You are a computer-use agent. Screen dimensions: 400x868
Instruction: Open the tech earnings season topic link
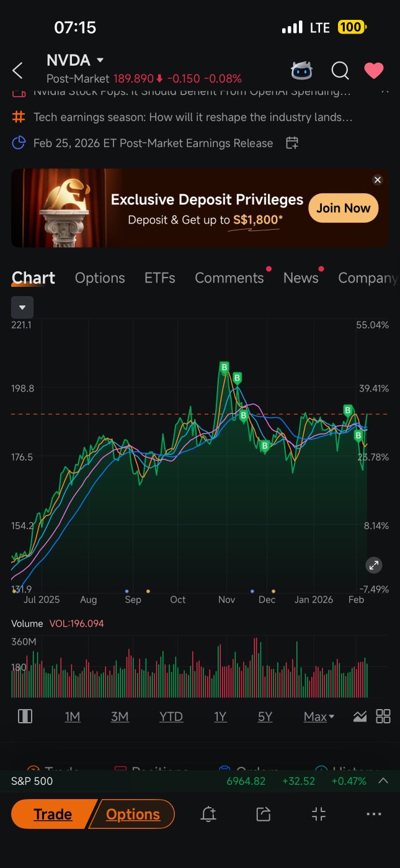click(x=193, y=117)
